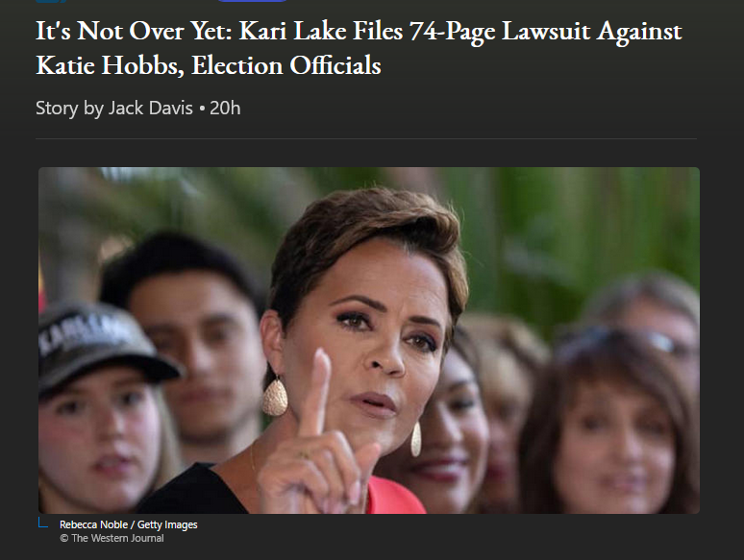744x560 pixels.
Task: Click the words 74-Page in headline
Action: [x=452, y=32]
